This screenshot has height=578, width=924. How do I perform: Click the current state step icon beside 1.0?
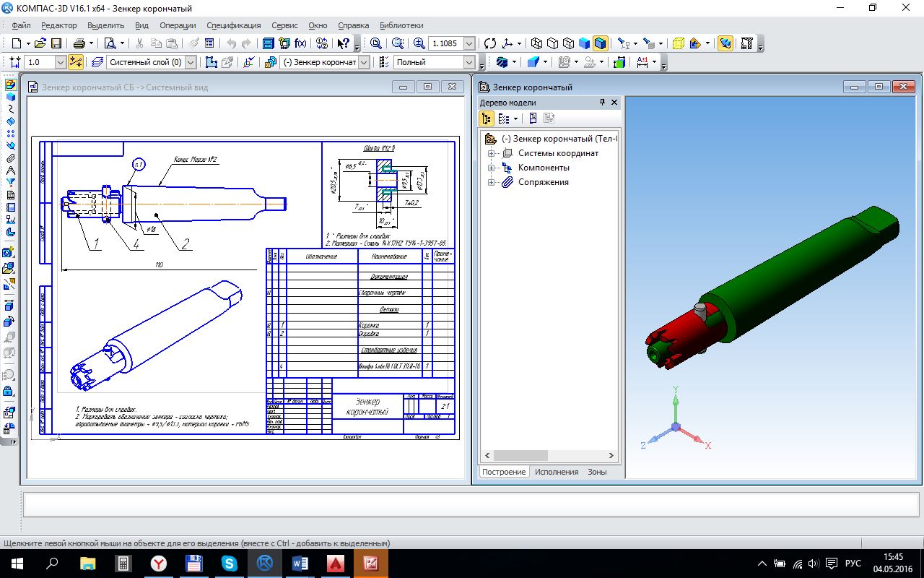point(16,62)
